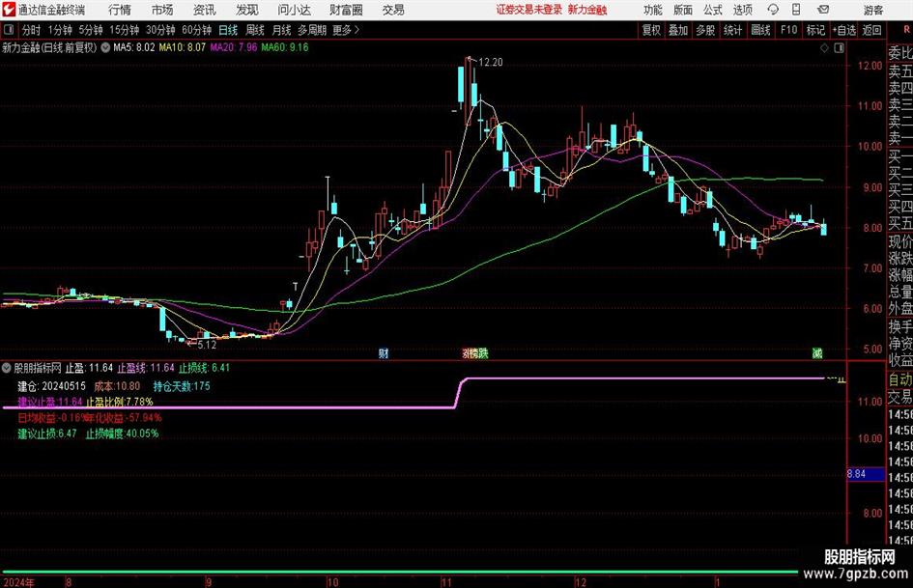The height and width of the screenshot is (588, 913).
Task: Open the 公式 menu
Action: click(713, 10)
